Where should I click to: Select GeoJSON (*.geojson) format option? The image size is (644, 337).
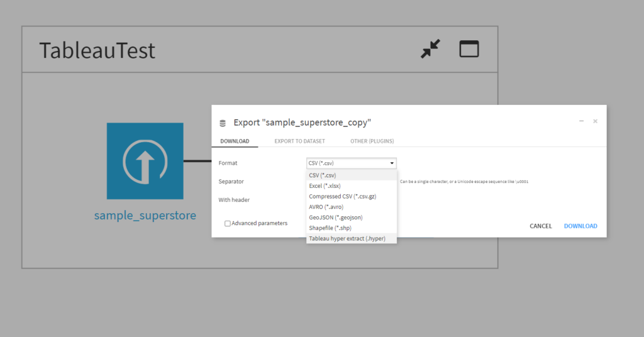(x=351, y=218)
